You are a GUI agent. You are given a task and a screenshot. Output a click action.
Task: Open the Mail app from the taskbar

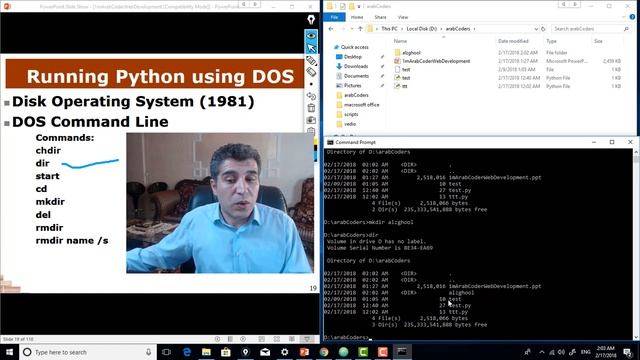(265, 352)
